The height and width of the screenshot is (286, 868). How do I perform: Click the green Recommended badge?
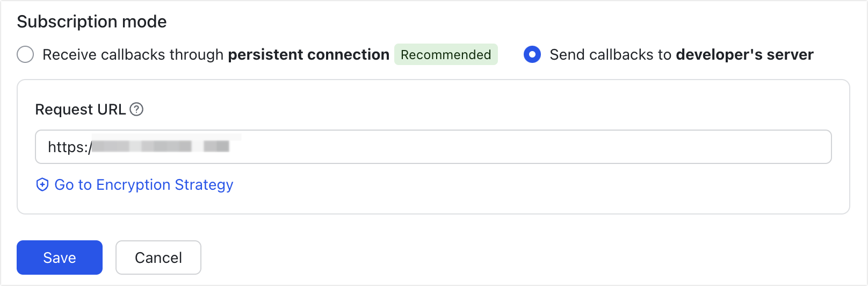[x=446, y=55]
